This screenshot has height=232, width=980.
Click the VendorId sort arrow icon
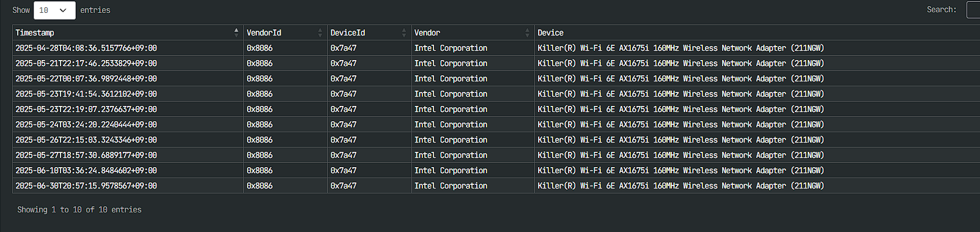[320, 32]
